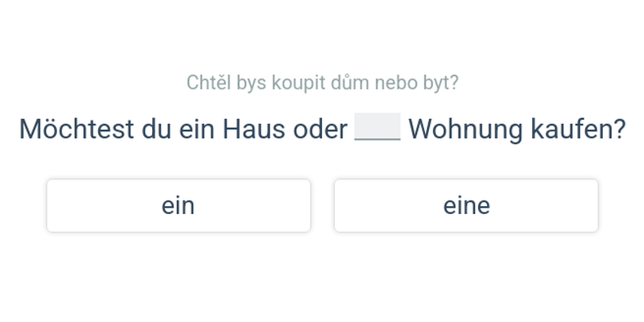Click the Czech word "Chtěl"
644x322 pixels.
[208, 82]
